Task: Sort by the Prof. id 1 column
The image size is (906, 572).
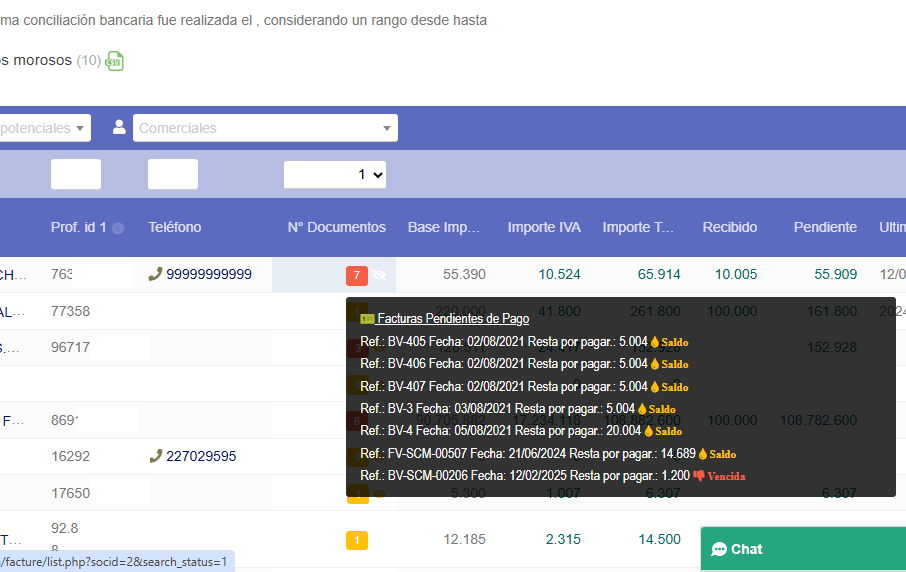Action: click(79, 228)
